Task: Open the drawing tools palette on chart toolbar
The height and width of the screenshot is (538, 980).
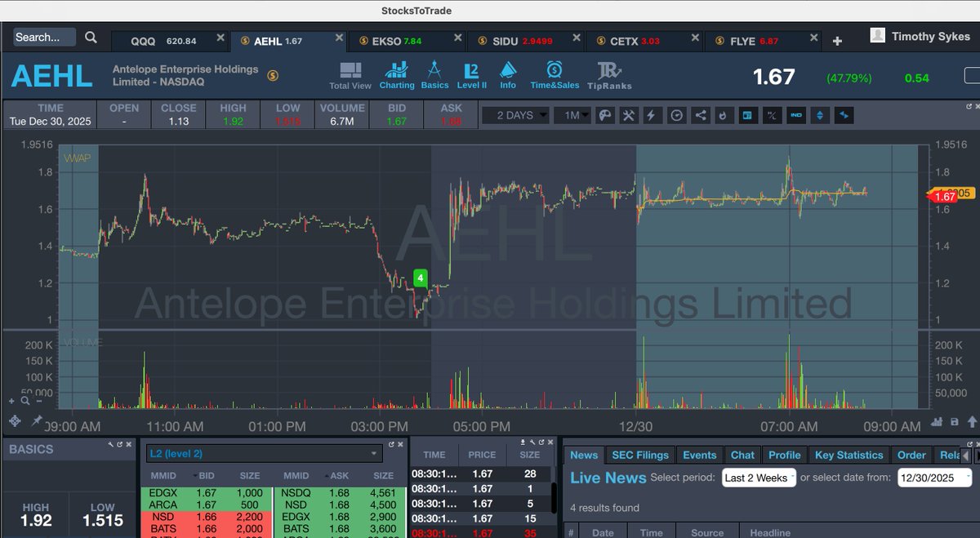Action: tap(604, 115)
